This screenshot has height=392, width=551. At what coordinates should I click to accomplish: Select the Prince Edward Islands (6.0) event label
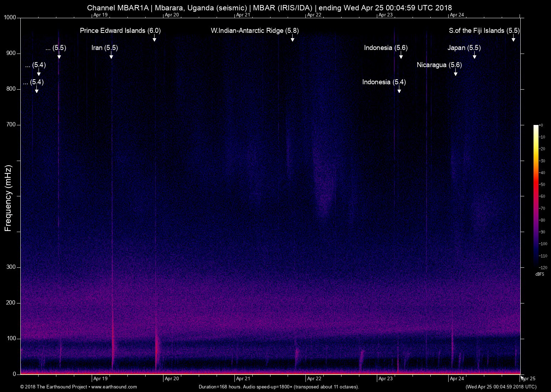[x=120, y=31]
